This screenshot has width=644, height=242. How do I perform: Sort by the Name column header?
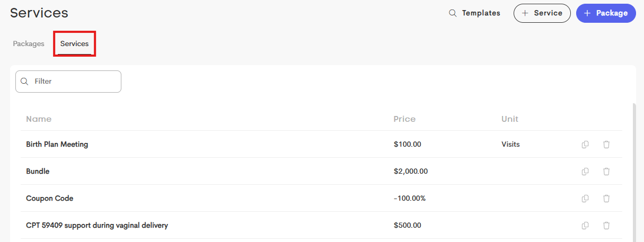pos(39,119)
